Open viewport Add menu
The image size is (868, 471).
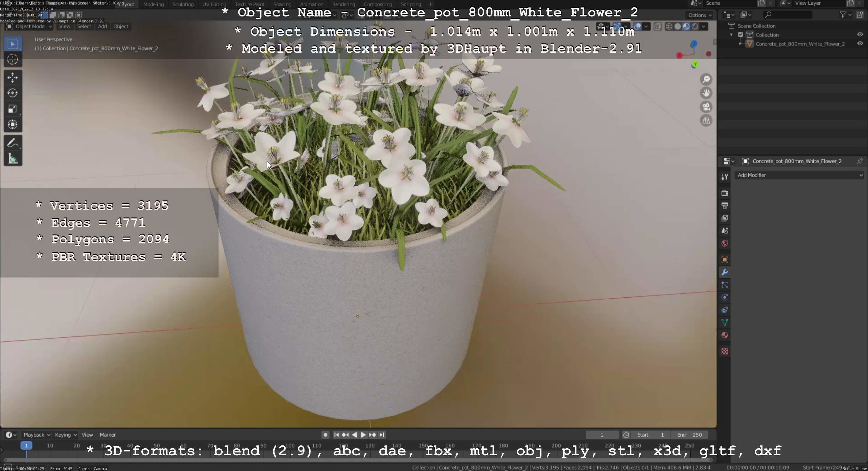(102, 27)
